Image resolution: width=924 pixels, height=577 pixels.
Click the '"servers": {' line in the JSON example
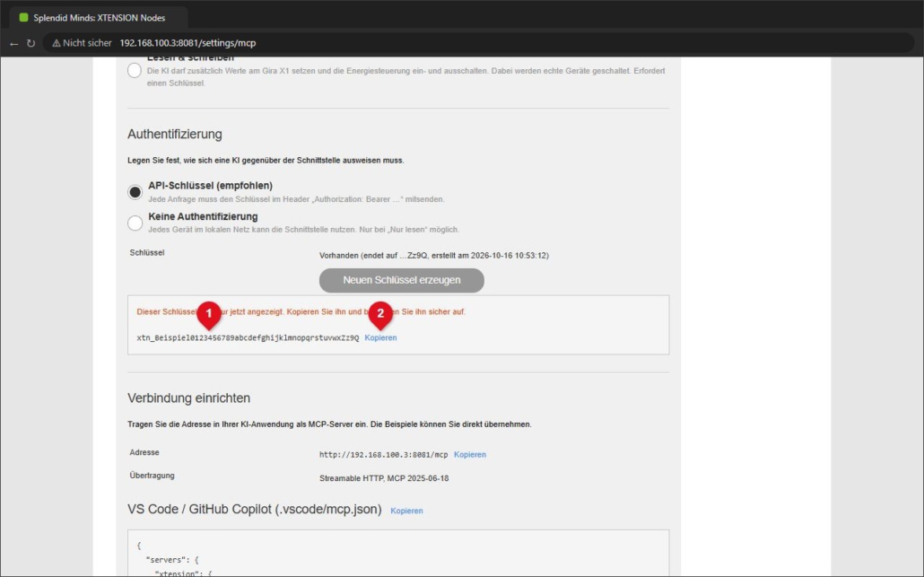(172, 560)
